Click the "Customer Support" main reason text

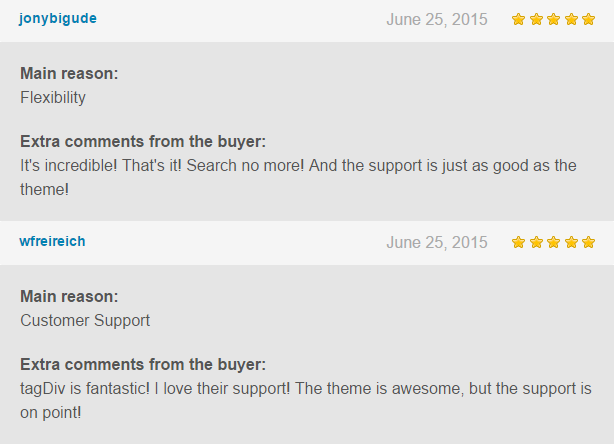point(85,321)
